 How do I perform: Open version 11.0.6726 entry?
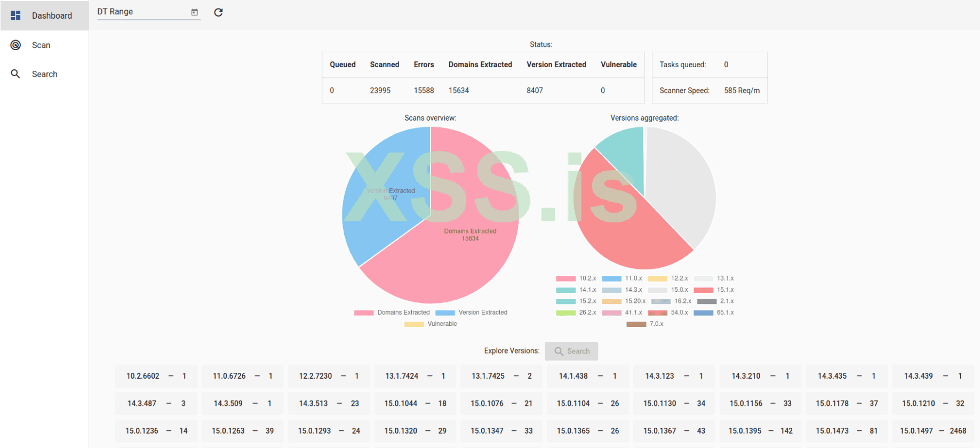243,376
